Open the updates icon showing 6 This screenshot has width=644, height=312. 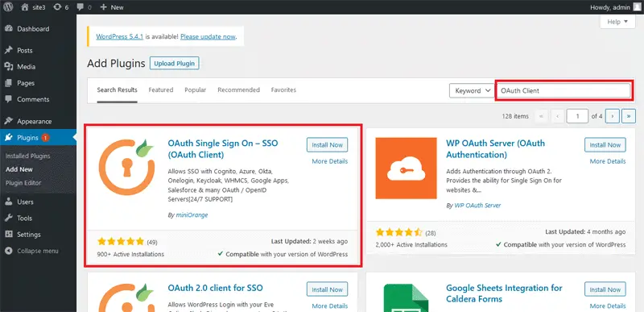[57, 7]
